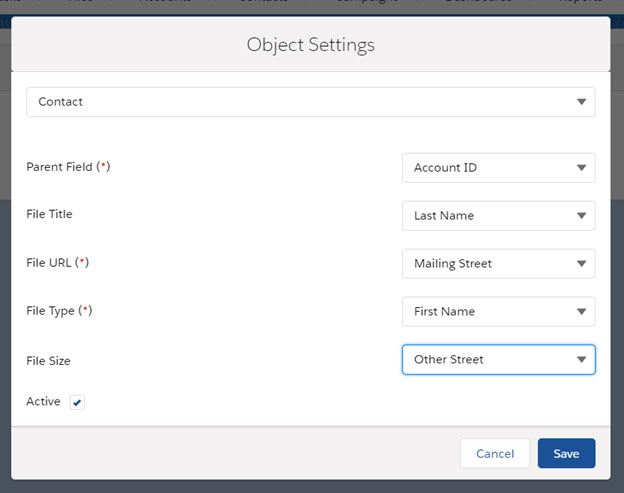
Task: Open the File URL dropdown showing Mailing Street
Action: pos(490,264)
